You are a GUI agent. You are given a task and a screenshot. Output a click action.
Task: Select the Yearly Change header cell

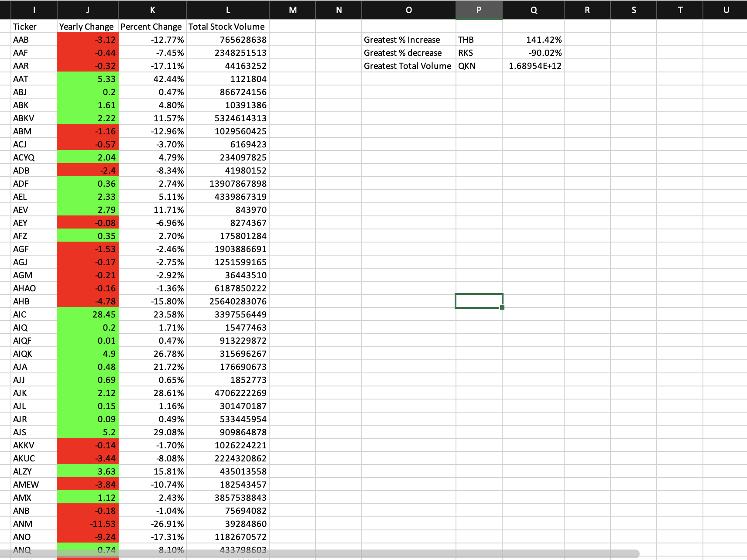pyautogui.click(x=87, y=27)
